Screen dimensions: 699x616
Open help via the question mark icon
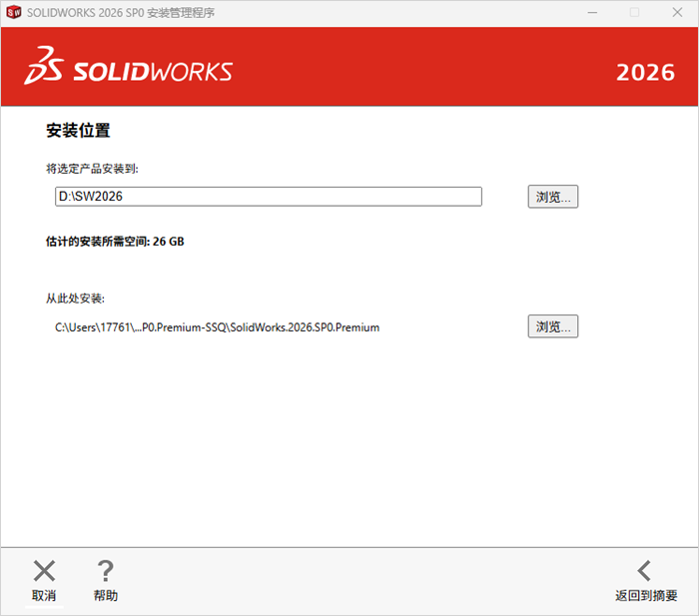point(105,571)
